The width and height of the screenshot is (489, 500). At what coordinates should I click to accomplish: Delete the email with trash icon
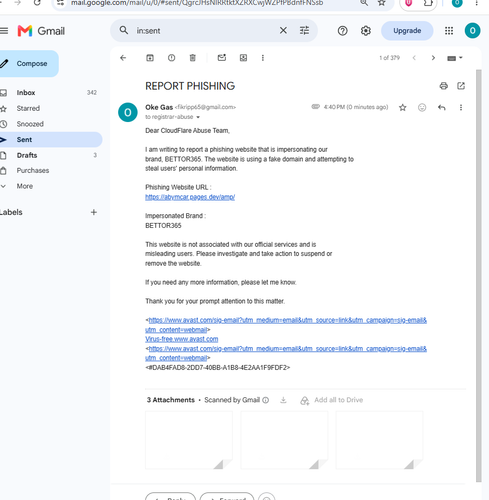tap(193, 58)
